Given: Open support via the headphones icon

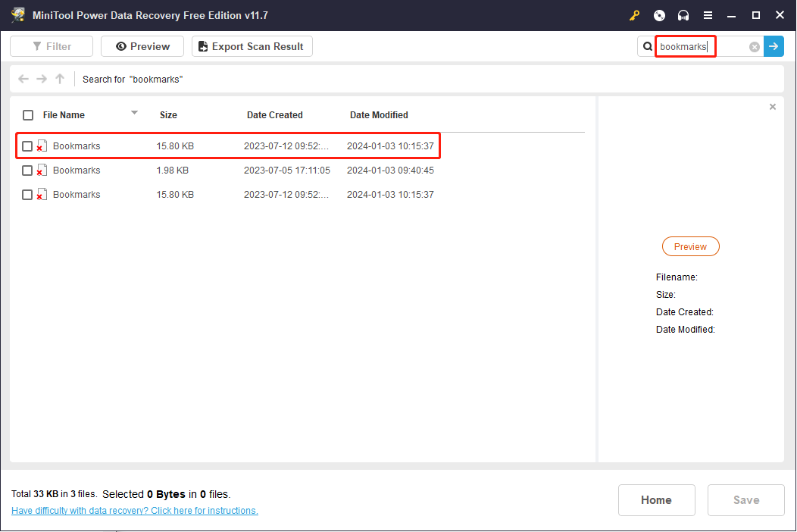Looking at the screenshot, I should coord(683,16).
